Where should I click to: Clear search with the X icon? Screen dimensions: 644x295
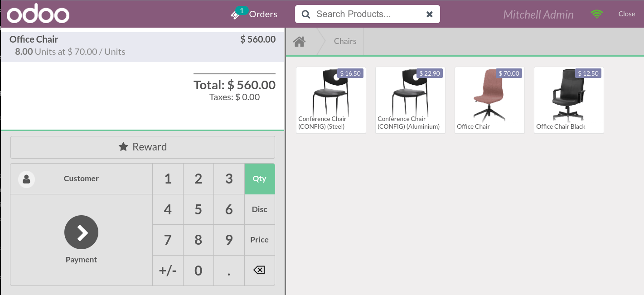tap(429, 15)
